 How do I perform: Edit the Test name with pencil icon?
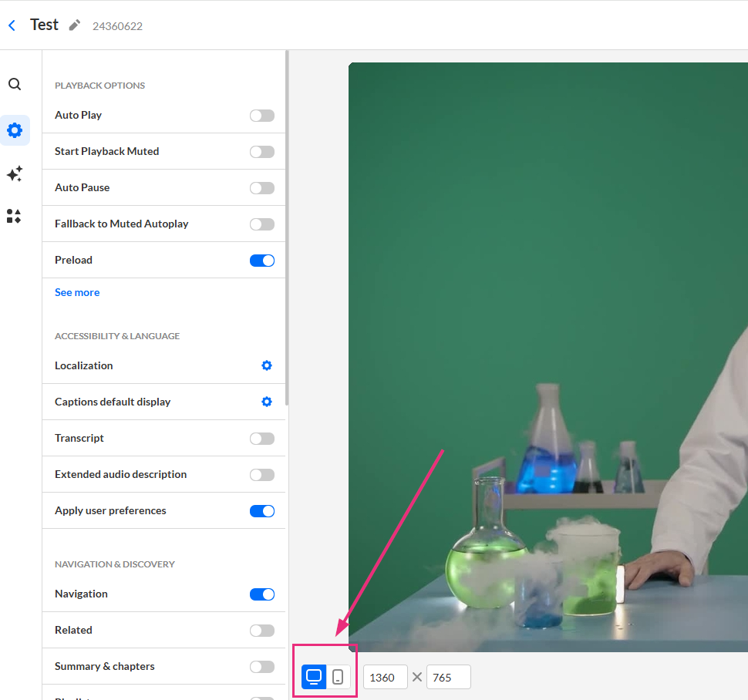(75, 25)
